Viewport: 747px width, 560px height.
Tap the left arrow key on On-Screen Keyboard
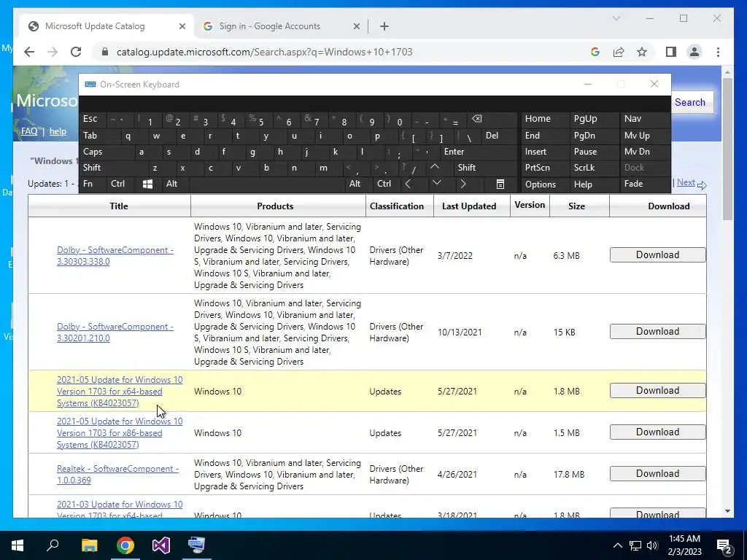tap(408, 184)
